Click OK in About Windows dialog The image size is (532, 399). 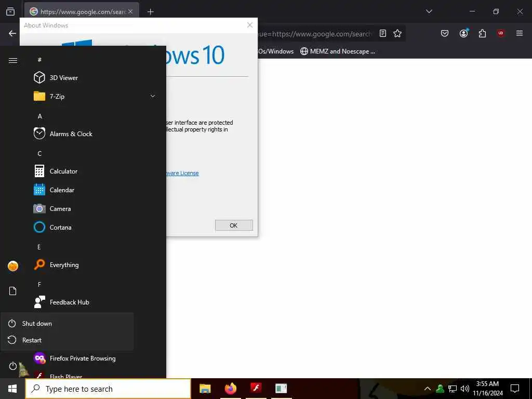[234, 225]
